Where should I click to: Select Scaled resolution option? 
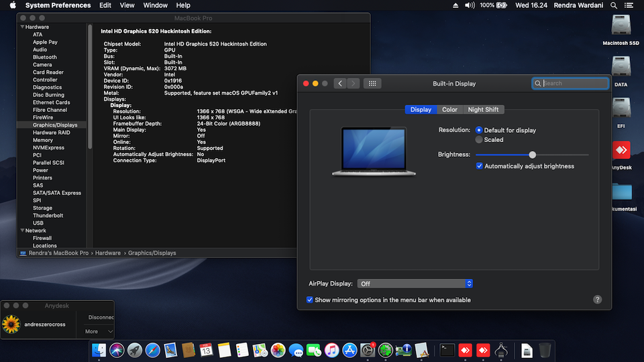[x=479, y=139]
